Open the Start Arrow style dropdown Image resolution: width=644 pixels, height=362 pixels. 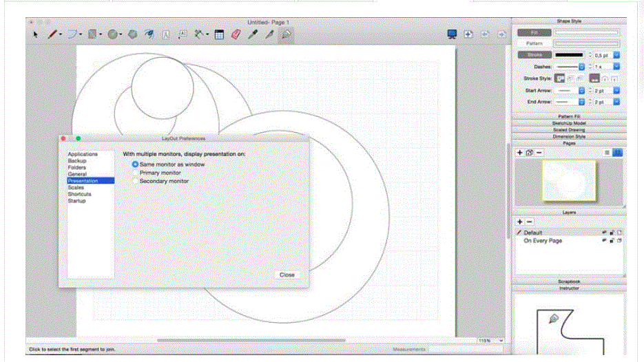point(581,90)
